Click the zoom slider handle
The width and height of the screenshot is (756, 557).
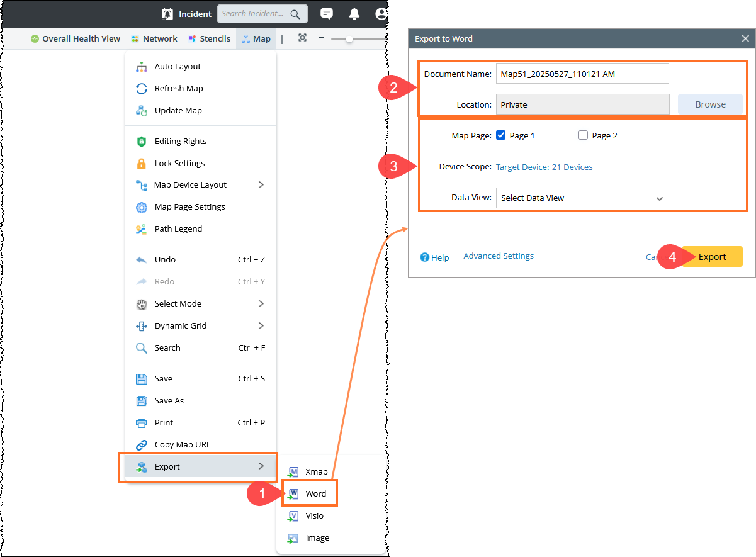point(349,39)
